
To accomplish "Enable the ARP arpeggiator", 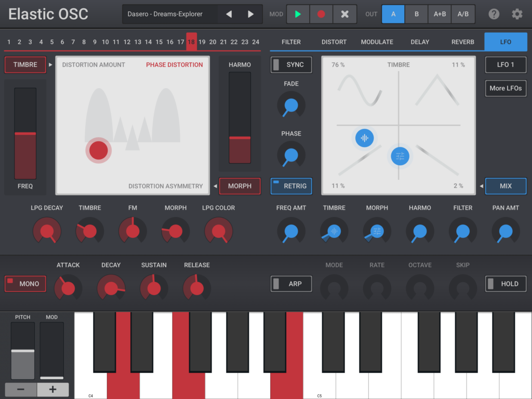I will (x=291, y=284).
